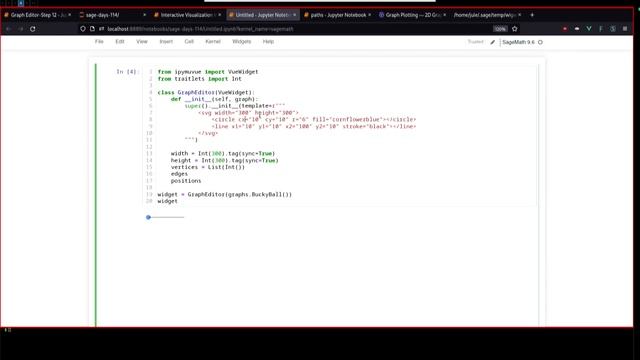Close the sage-days-114 tab
640x360 pixels.
tap(144, 15)
